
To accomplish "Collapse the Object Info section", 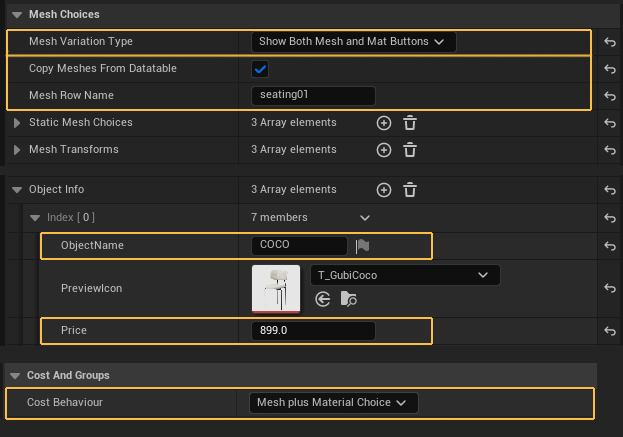I will [x=17, y=190].
